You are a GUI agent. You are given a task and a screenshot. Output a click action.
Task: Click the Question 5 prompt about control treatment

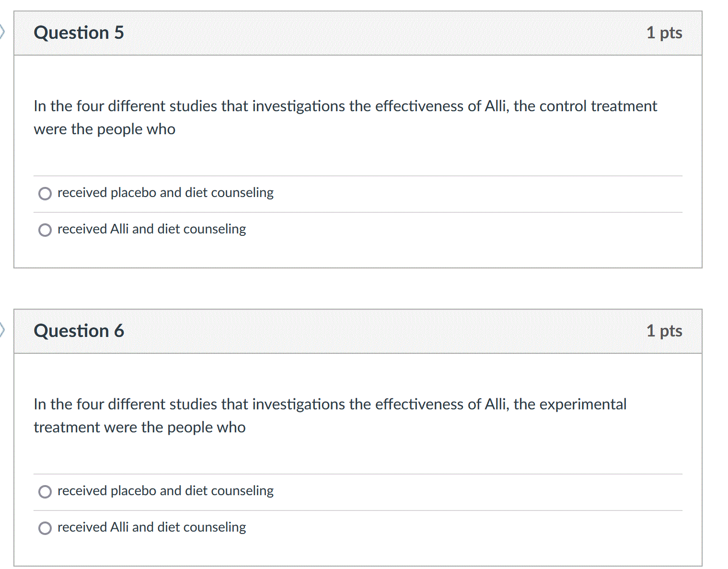(x=346, y=117)
